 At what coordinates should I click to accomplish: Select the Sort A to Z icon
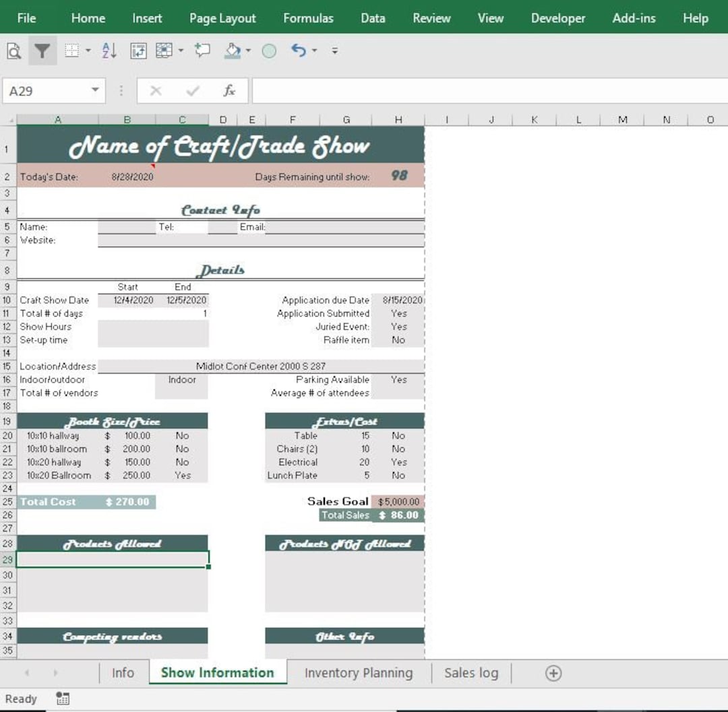point(109,50)
